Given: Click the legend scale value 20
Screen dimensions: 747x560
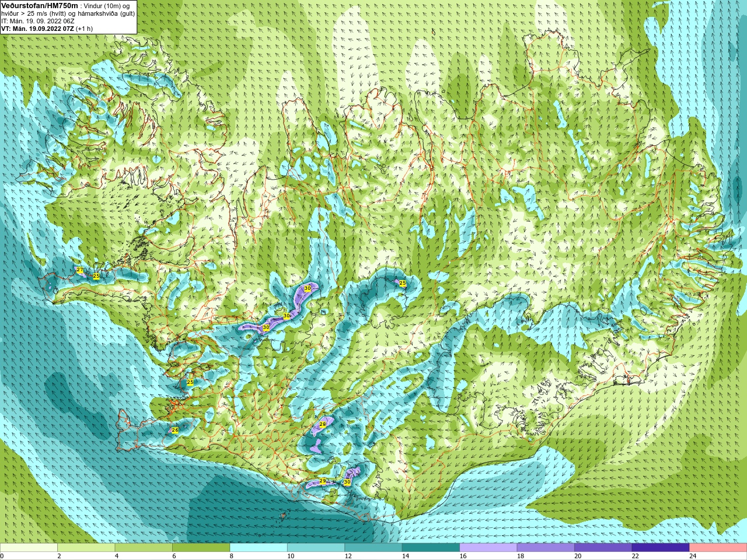Looking at the screenshot, I should (578, 556).
